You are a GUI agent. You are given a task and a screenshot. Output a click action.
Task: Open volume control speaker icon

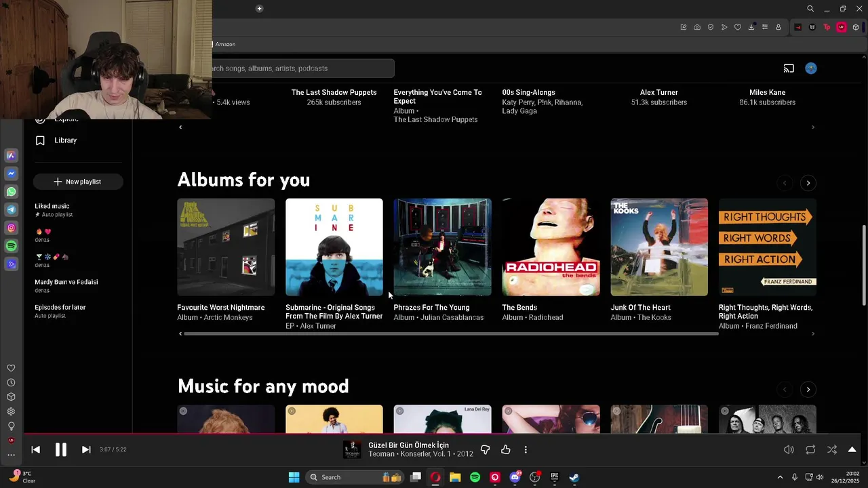click(789, 449)
